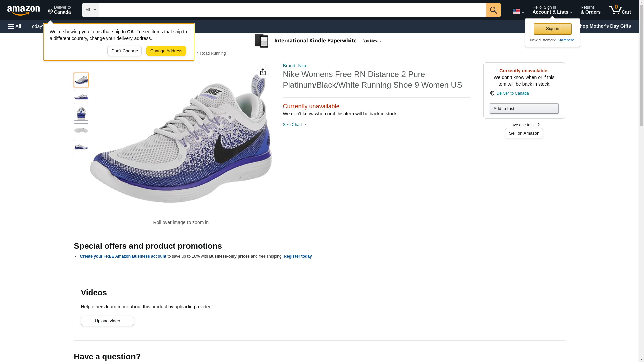
Task: Expand the All search category dropdown
Action: 90,10
